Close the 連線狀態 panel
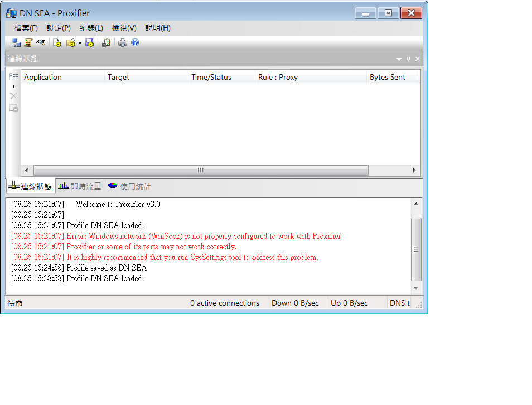 pyautogui.click(x=418, y=59)
